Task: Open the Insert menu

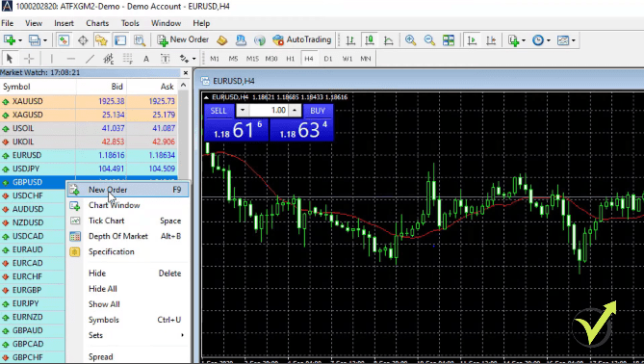Action: [64, 23]
